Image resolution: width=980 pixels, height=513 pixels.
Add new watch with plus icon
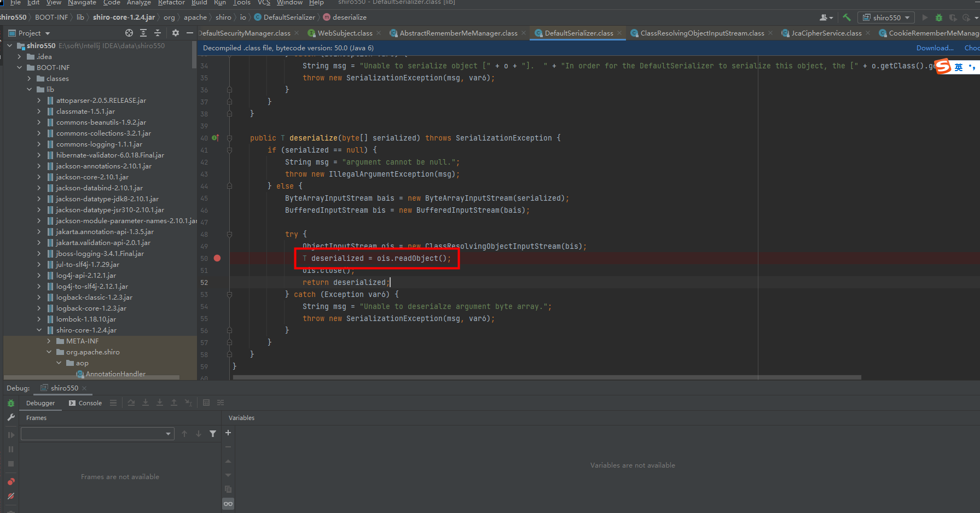[228, 433]
